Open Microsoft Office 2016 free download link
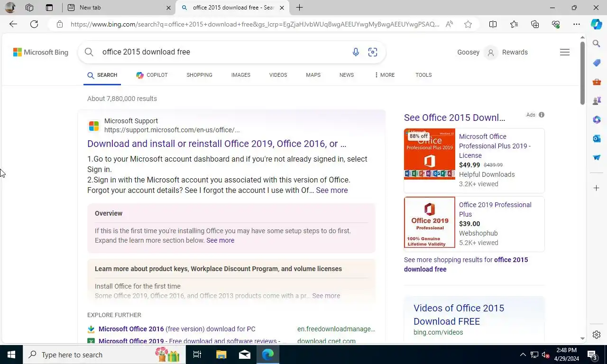Viewport: 607px width, 364px height. [177, 329]
